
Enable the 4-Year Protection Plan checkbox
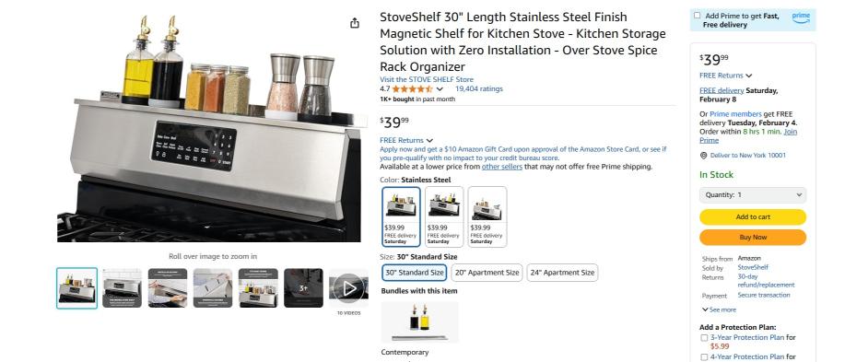[x=704, y=357]
